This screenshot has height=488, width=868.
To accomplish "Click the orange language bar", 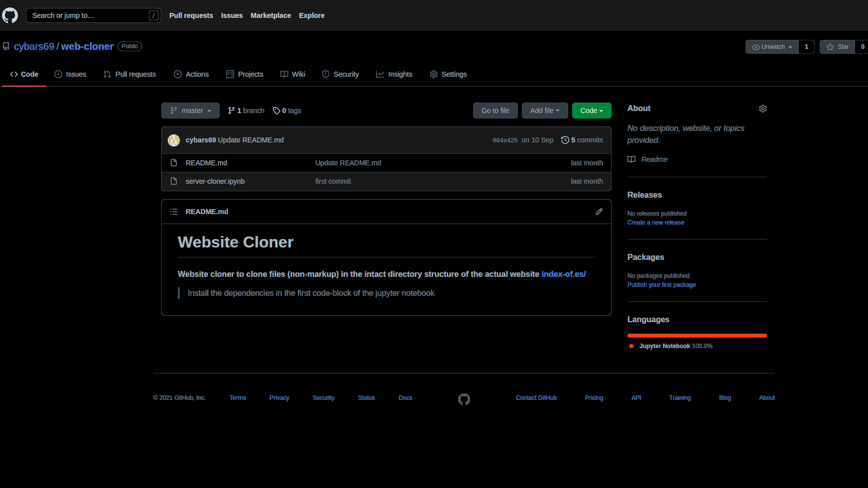I will tap(697, 336).
